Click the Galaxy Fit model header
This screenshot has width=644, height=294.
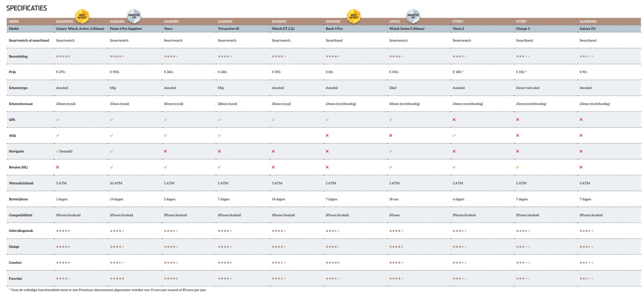[588, 29]
